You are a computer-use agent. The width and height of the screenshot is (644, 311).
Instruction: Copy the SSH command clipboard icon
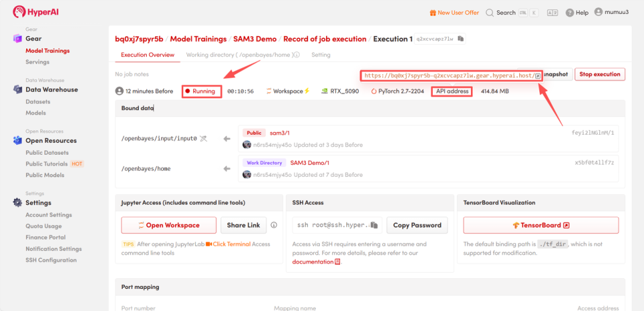[374, 225]
